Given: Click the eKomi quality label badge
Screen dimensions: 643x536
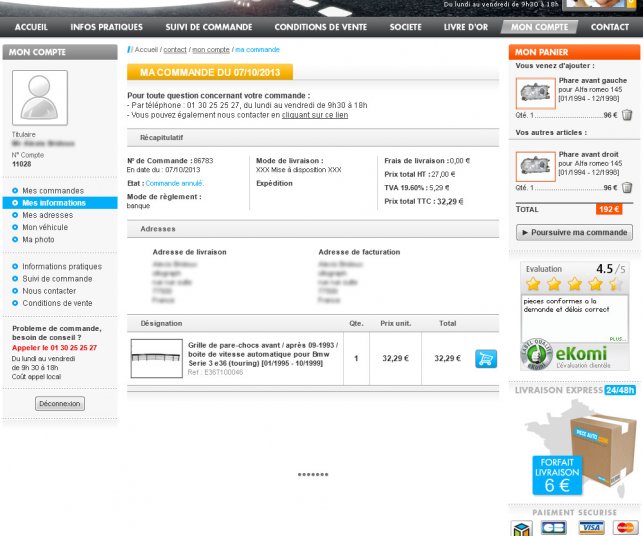Looking at the screenshot, I should tap(537, 354).
